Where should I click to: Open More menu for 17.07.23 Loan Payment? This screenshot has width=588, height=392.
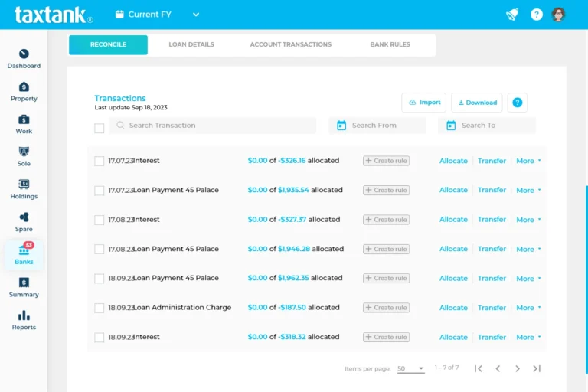tap(528, 190)
